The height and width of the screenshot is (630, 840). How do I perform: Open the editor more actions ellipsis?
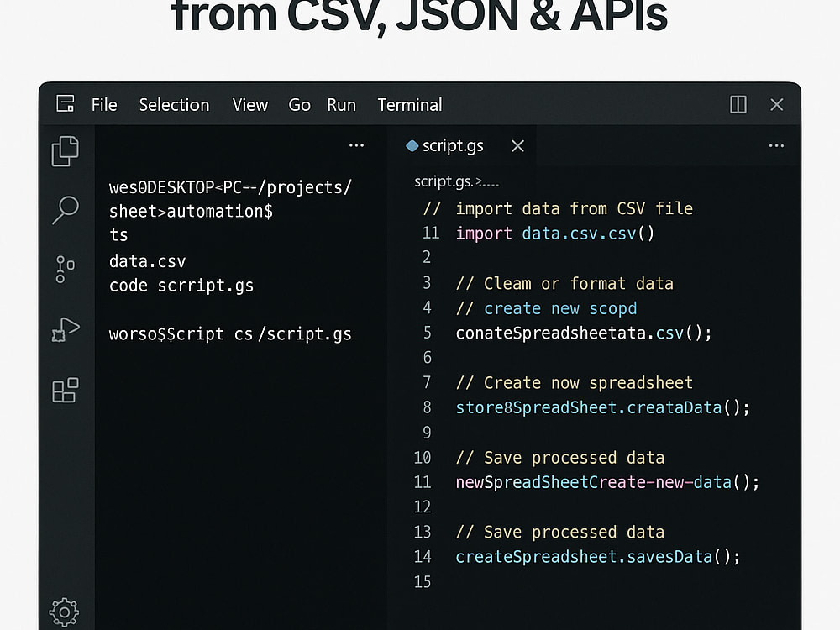point(776,145)
